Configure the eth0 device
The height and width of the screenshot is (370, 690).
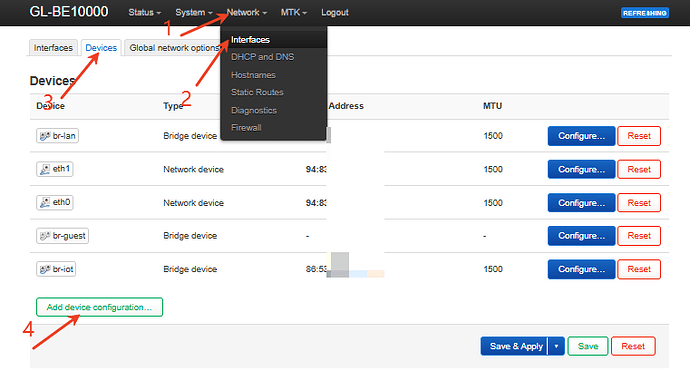[581, 203]
